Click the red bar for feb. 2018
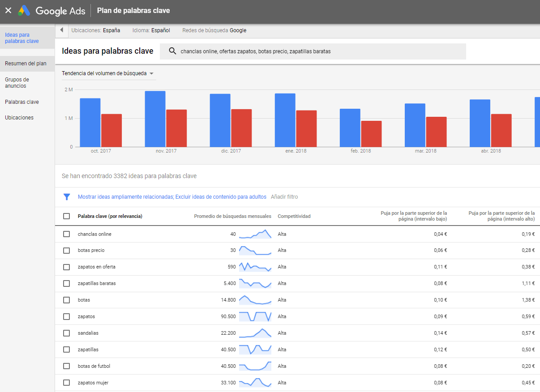Image resolution: width=540 pixels, height=392 pixels. [x=371, y=134]
